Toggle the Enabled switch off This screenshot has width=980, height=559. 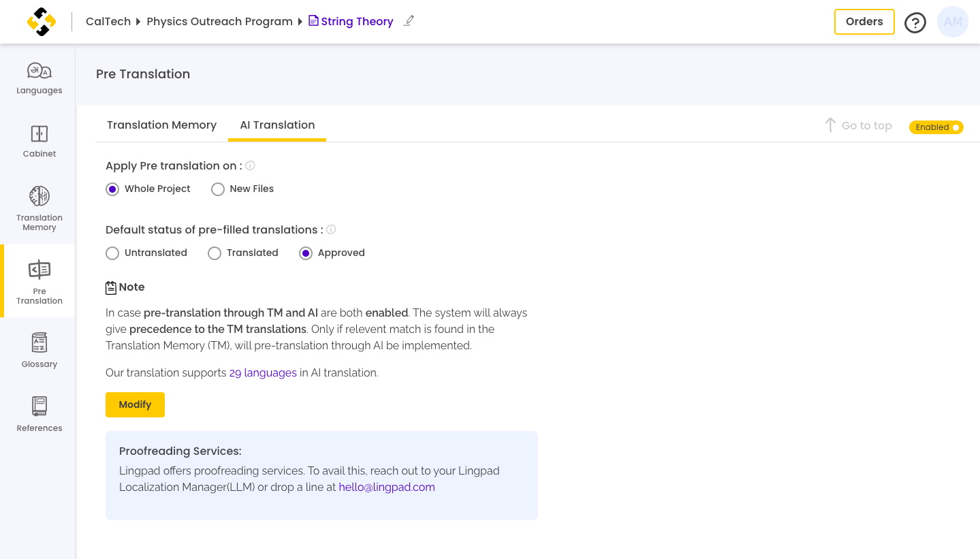pyautogui.click(x=936, y=127)
